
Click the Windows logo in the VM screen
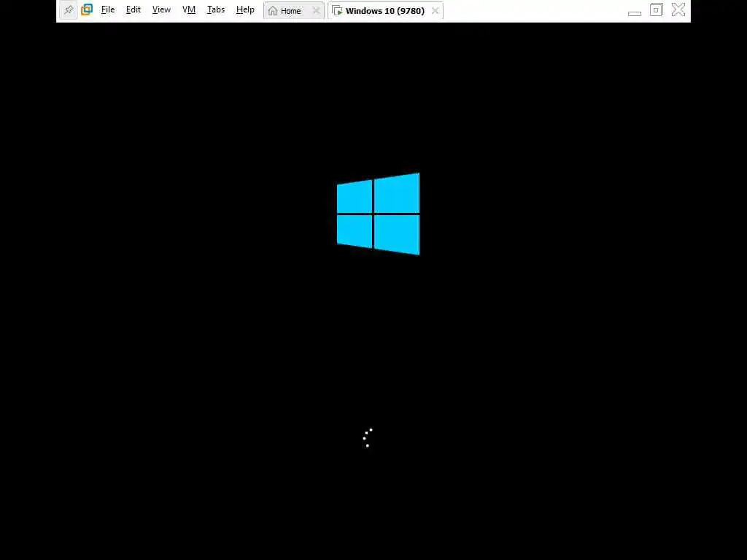pos(379,214)
